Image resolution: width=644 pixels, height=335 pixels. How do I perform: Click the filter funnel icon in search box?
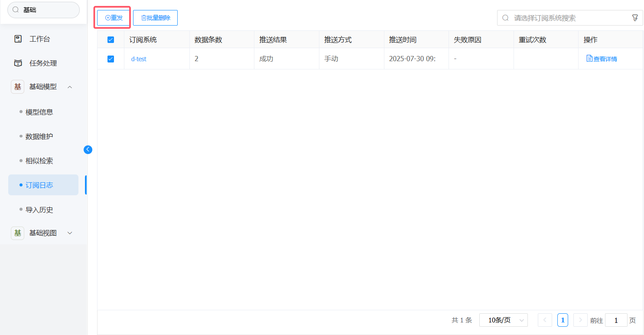[x=635, y=18]
